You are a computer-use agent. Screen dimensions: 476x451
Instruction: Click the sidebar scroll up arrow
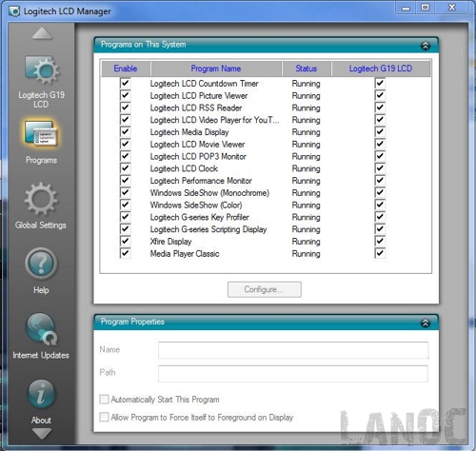coord(42,33)
